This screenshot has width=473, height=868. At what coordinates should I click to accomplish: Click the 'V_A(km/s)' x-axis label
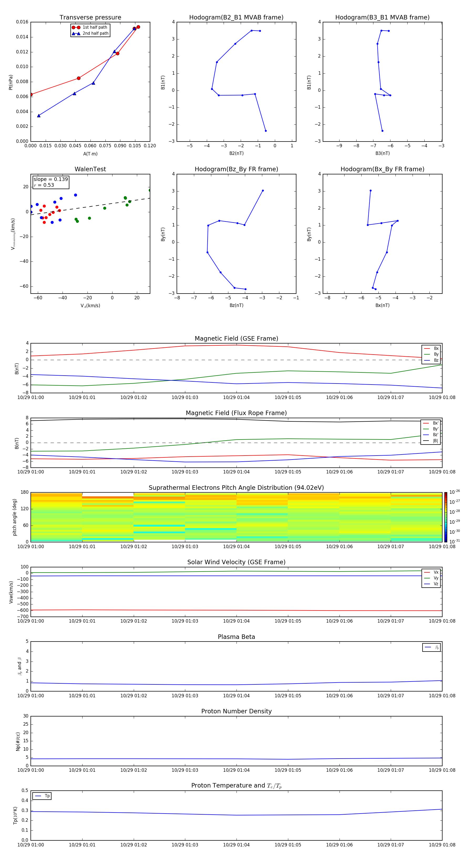pyautogui.click(x=90, y=306)
